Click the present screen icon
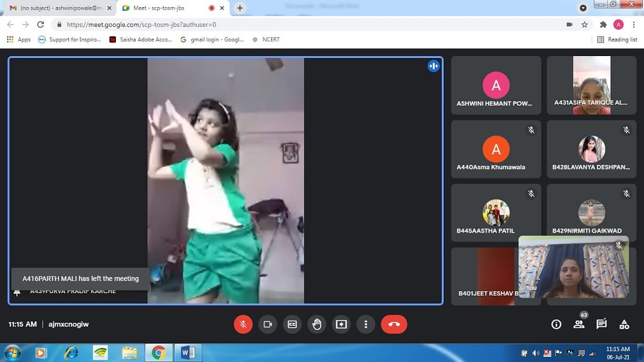Image resolution: width=644 pixels, height=362 pixels. [x=341, y=324]
